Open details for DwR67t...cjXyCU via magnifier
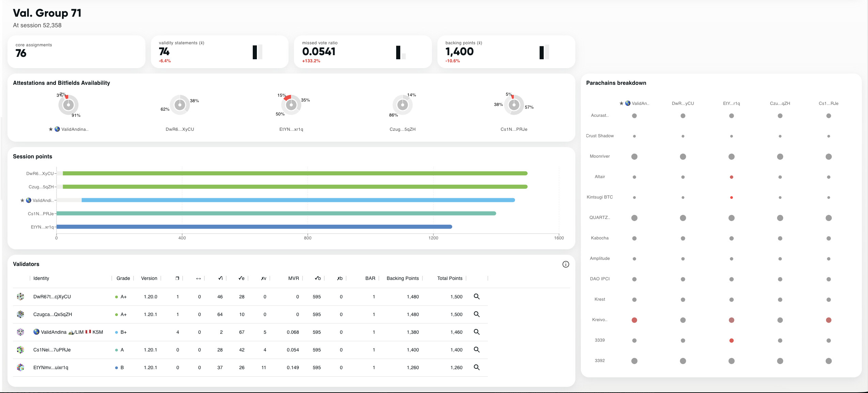 477,297
